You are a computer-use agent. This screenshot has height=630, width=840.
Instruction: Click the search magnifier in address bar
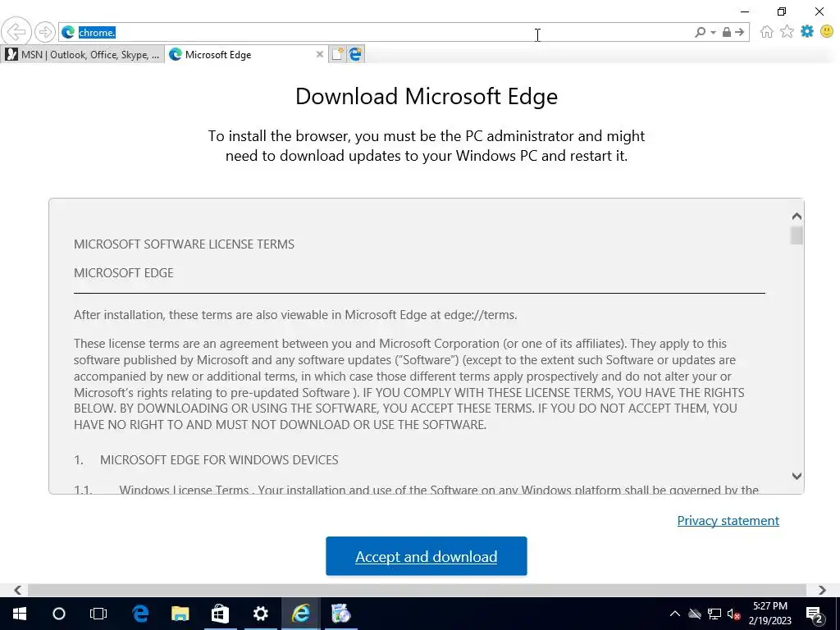point(700,32)
